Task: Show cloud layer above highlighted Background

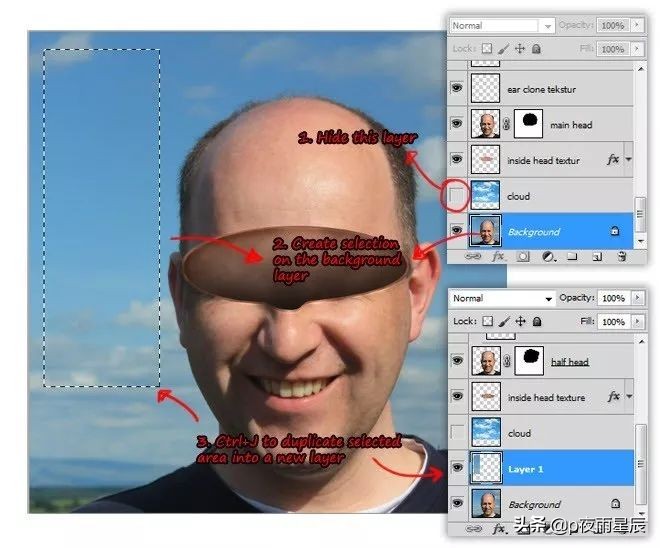Action: click(456, 195)
